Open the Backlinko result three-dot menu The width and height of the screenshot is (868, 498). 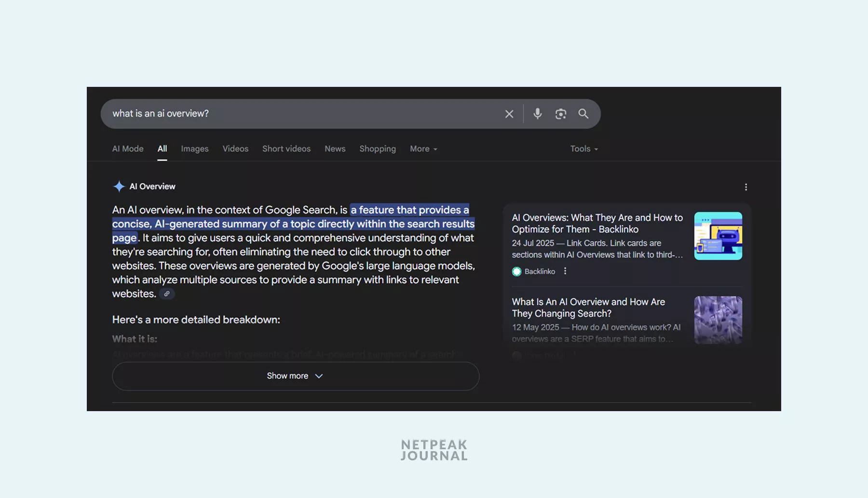tap(565, 271)
